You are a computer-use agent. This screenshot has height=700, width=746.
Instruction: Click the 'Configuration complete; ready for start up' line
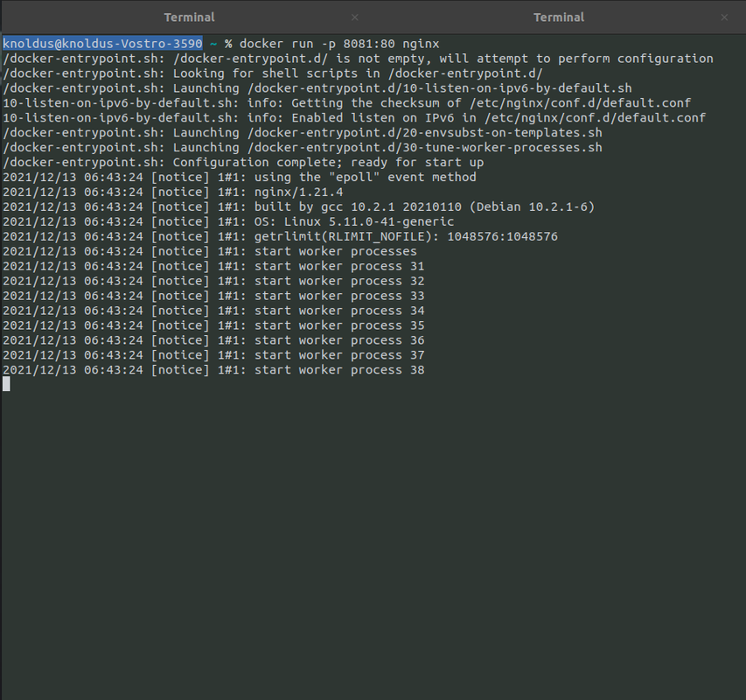click(x=243, y=162)
